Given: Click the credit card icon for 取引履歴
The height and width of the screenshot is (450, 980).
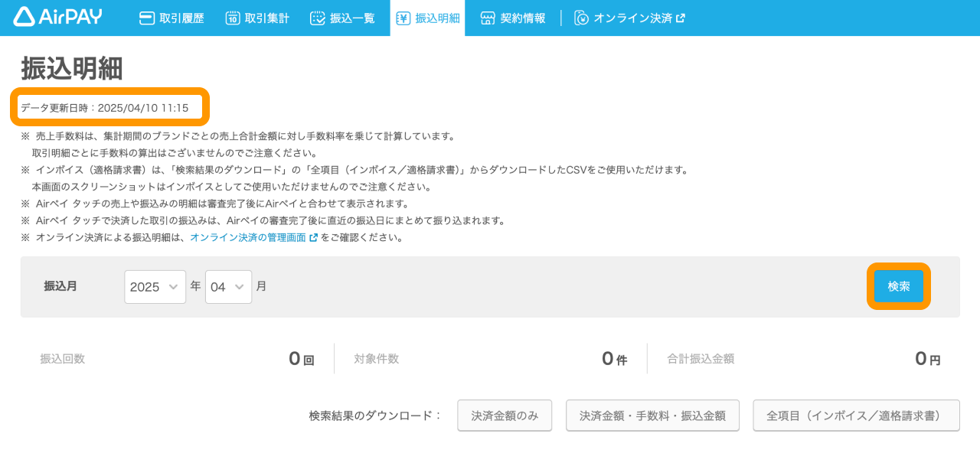Looking at the screenshot, I should pos(147,18).
